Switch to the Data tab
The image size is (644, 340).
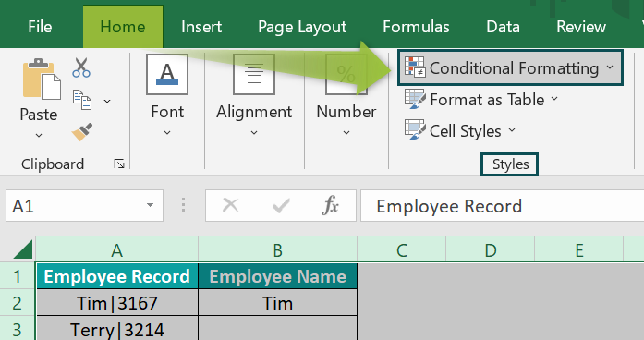coord(504,27)
